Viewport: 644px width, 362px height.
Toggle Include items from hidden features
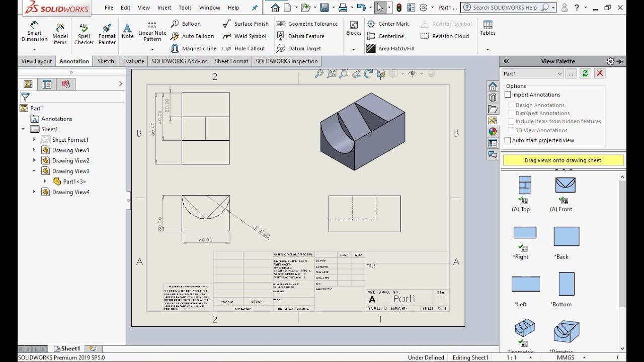(x=511, y=121)
